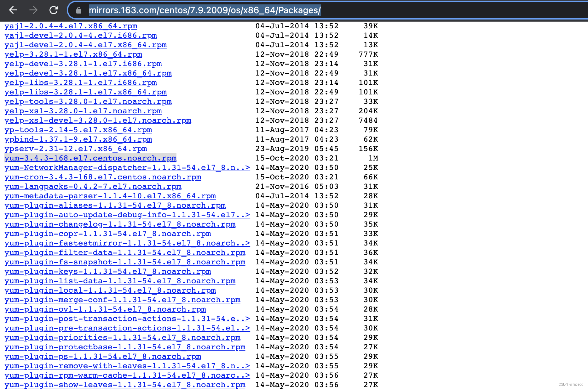Click yum-plugin-post-transaction-actions link

click(127, 319)
